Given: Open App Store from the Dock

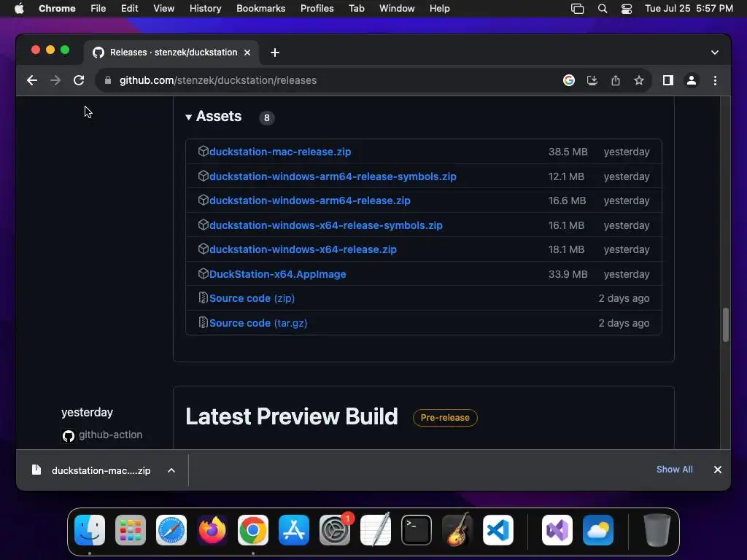Looking at the screenshot, I should click(x=294, y=530).
